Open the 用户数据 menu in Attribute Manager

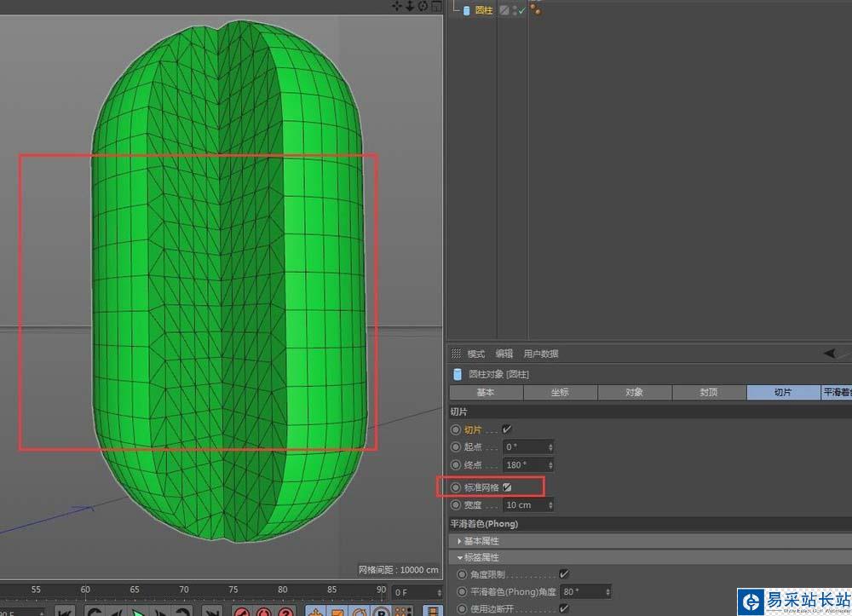pyautogui.click(x=541, y=354)
